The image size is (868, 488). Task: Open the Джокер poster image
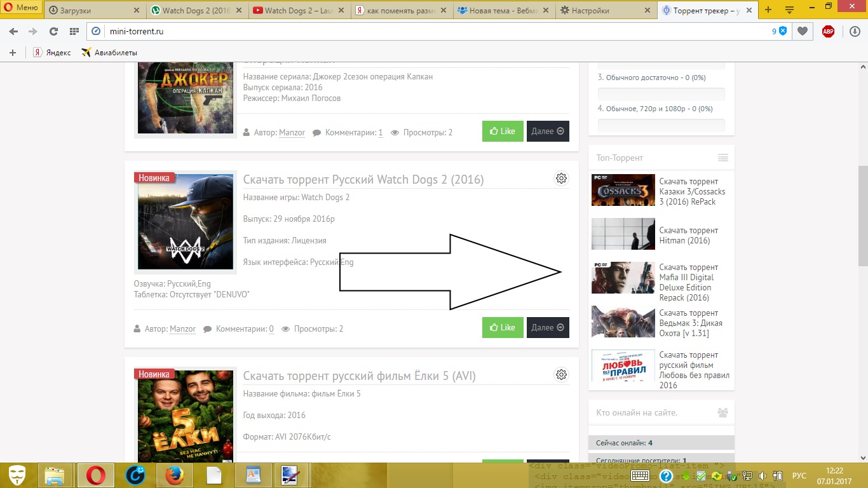[x=186, y=97]
